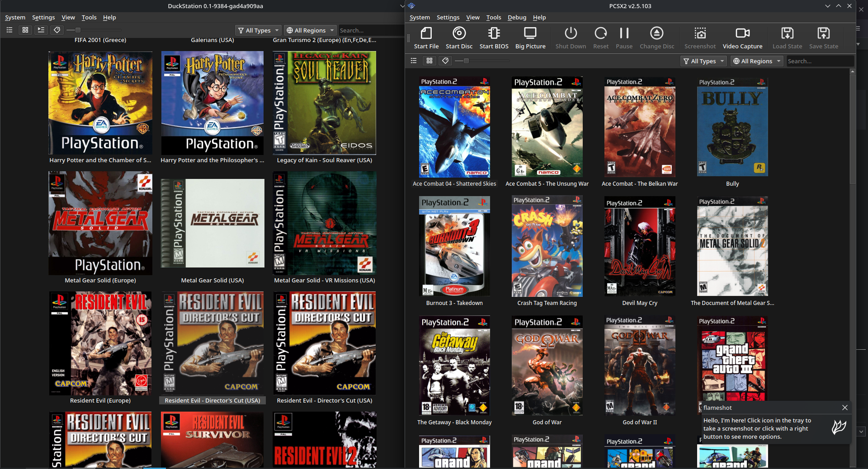Click the flameshot notification icon
Viewport: 868px width, 469px height.
click(x=839, y=427)
